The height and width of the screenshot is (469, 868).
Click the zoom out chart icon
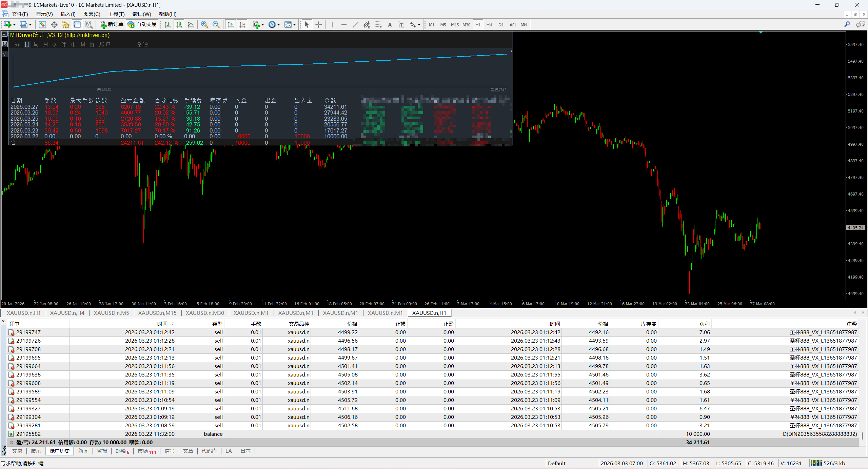click(216, 24)
